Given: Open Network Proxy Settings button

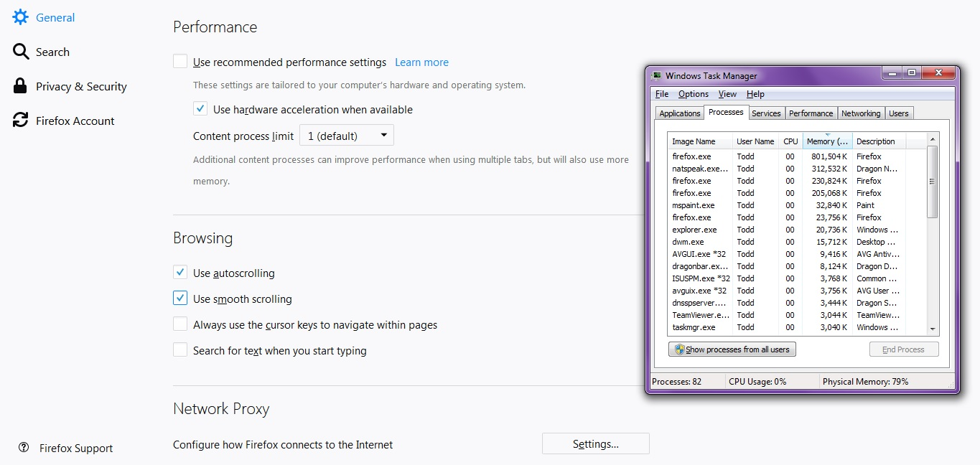Looking at the screenshot, I should pyautogui.click(x=596, y=443).
